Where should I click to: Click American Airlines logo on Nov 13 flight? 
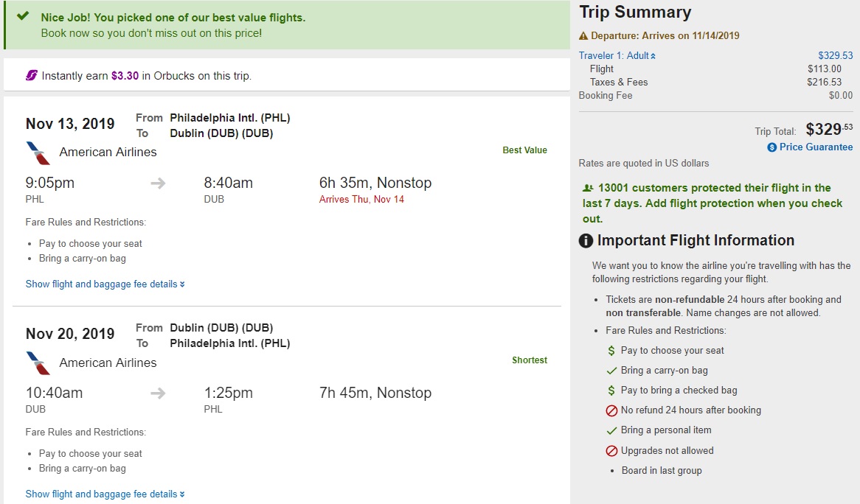[38, 153]
